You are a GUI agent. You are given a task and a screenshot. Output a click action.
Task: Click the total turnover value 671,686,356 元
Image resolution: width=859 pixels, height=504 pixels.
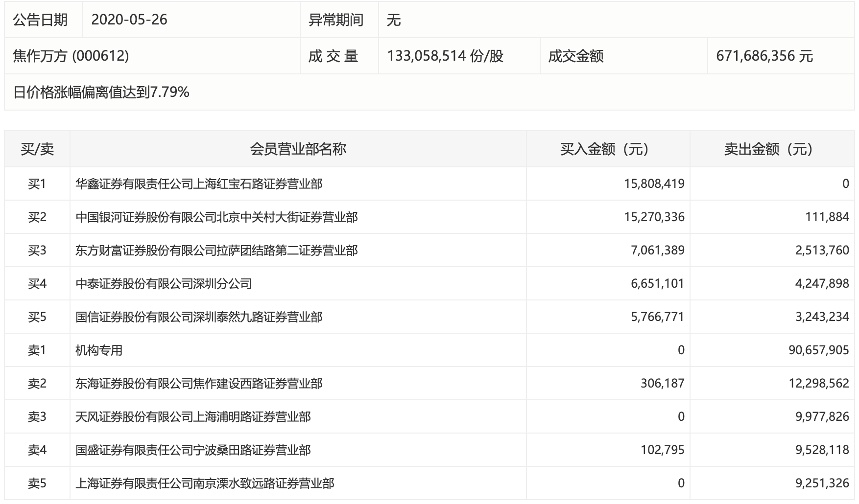click(x=764, y=56)
